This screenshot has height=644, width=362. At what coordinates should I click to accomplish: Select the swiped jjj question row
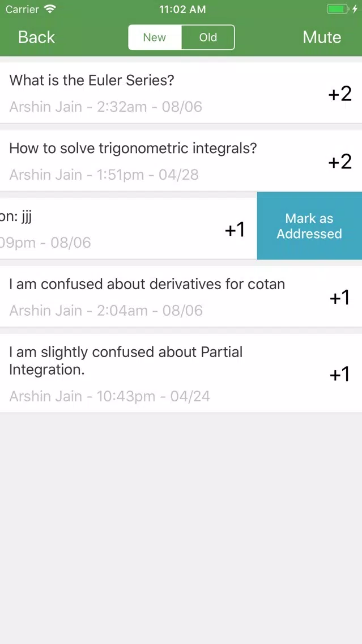pos(129,229)
